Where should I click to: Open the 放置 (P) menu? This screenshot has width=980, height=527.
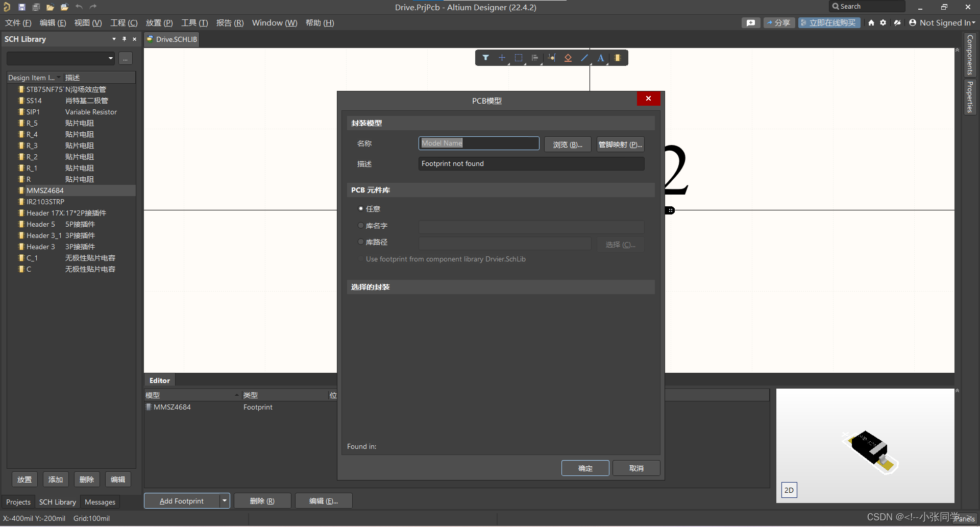click(x=159, y=23)
